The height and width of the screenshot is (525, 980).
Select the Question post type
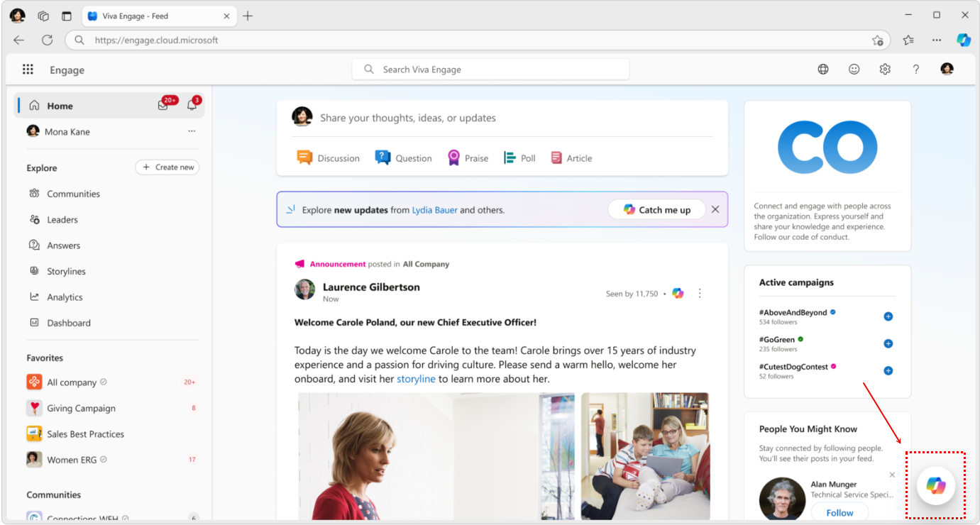[x=404, y=158]
